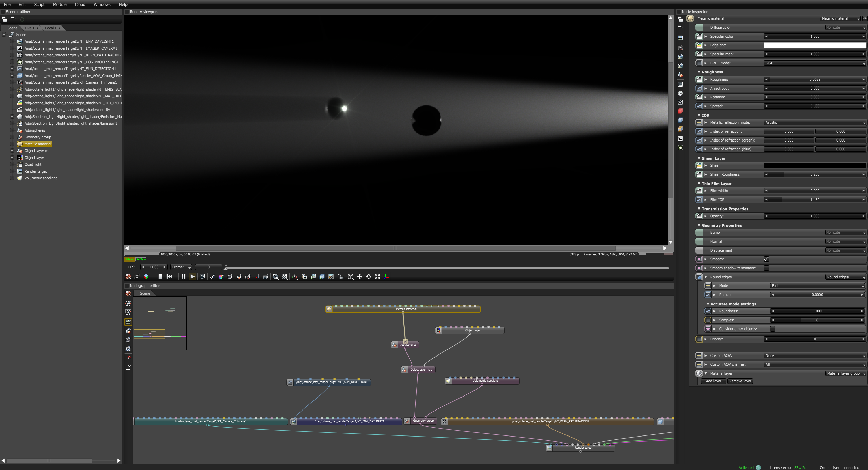The height and width of the screenshot is (470, 868).
Task: Enable Smooth shadow terminator checkbox
Action: [766, 268]
